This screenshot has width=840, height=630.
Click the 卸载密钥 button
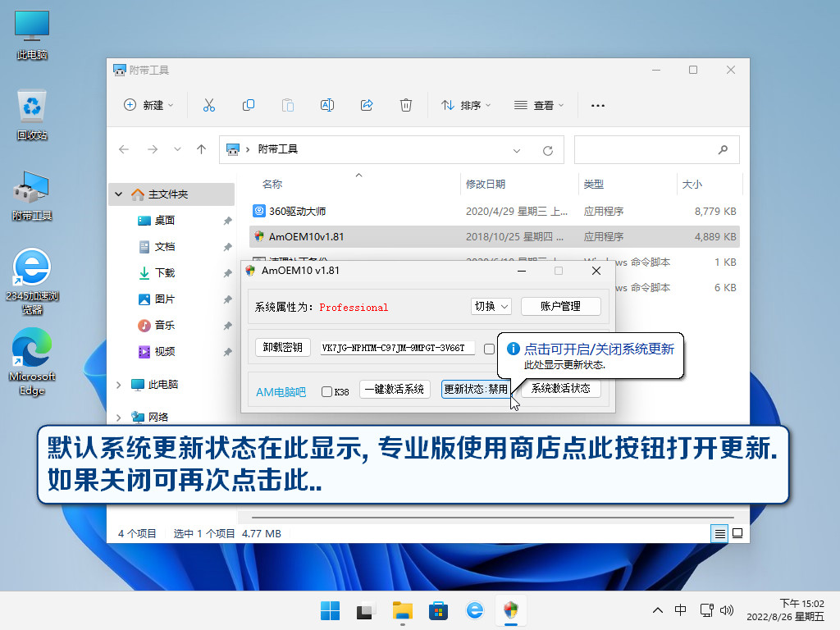tap(283, 348)
